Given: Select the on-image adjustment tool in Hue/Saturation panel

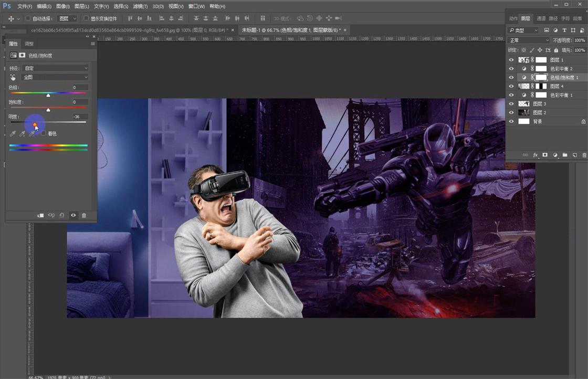Looking at the screenshot, I should pos(13,77).
